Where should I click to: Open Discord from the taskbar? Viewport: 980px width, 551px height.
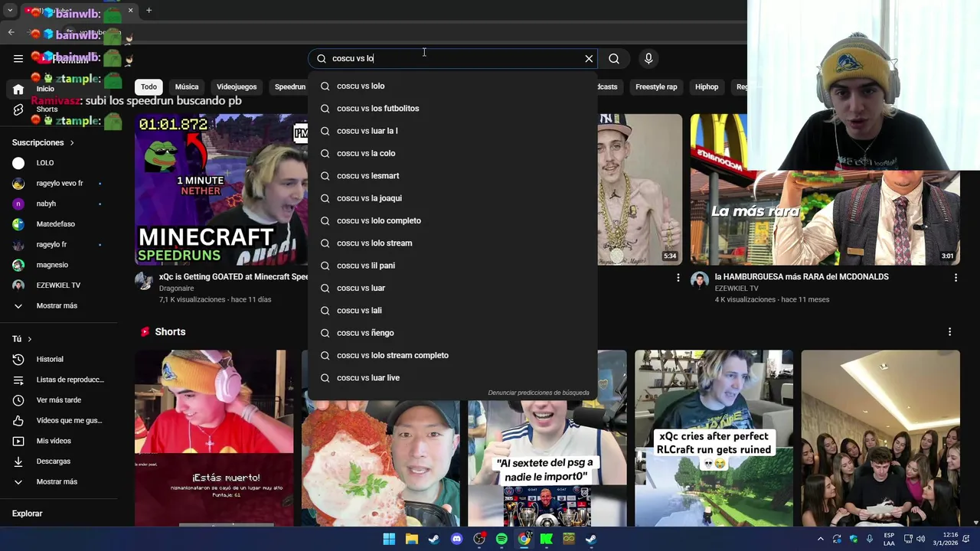[x=457, y=539]
